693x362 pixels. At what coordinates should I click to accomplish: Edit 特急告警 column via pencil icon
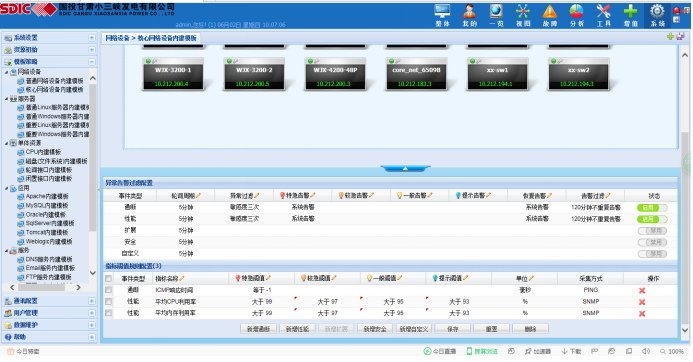pyautogui.click(x=313, y=195)
